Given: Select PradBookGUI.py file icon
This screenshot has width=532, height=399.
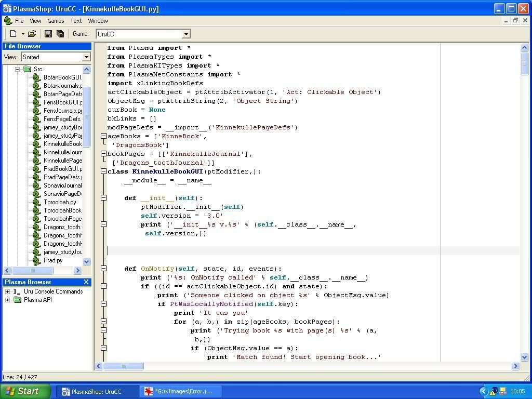Looking at the screenshot, I should [37, 169].
